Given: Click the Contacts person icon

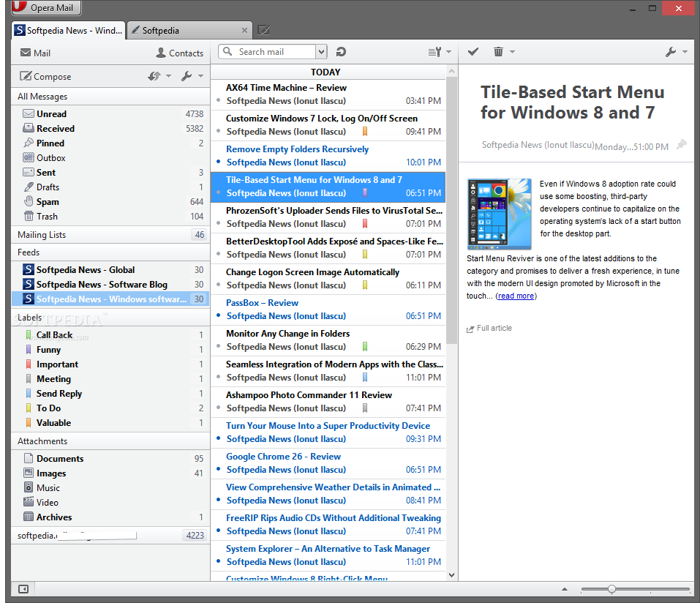Looking at the screenshot, I should [161, 53].
